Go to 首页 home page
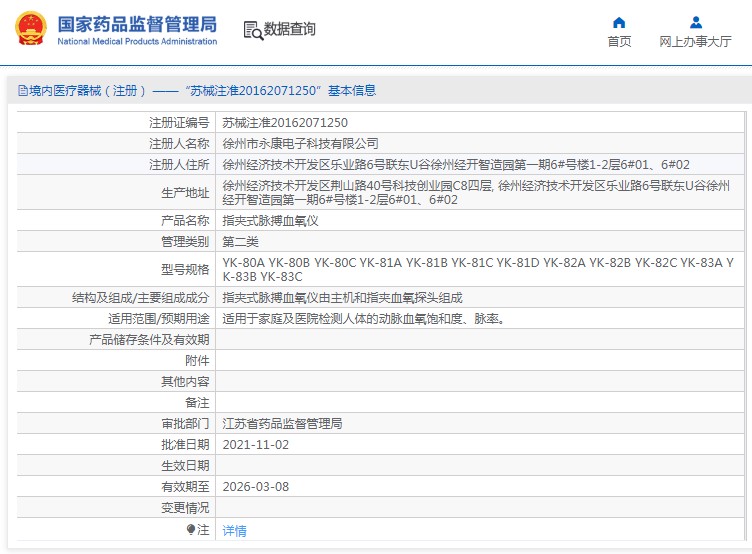Viewport: 752px width, 554px height. 619,42
